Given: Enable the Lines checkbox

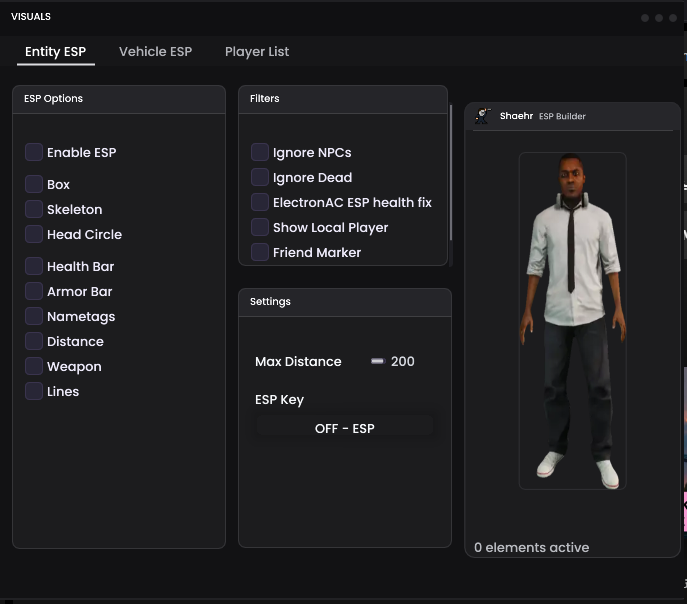Looking at the screenshot, I should pyautogui.click(x=34, y=391).
